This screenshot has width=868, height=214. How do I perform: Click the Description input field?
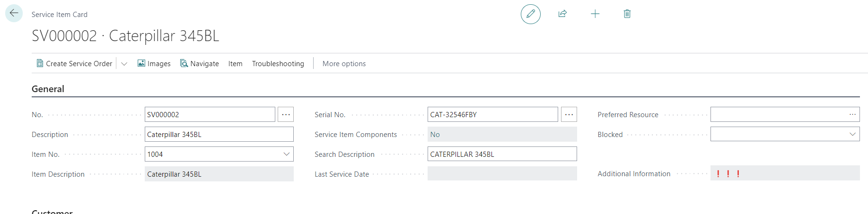point(219,134)
